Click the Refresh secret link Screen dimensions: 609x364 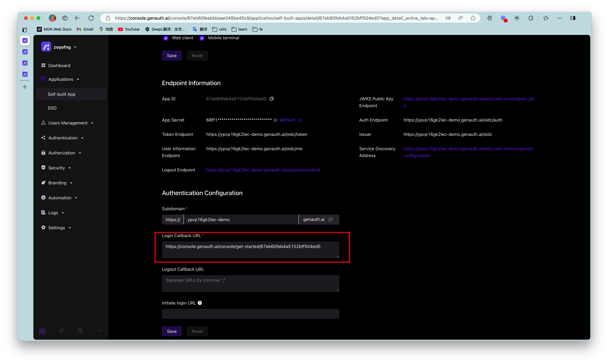[x=287, y=120]
